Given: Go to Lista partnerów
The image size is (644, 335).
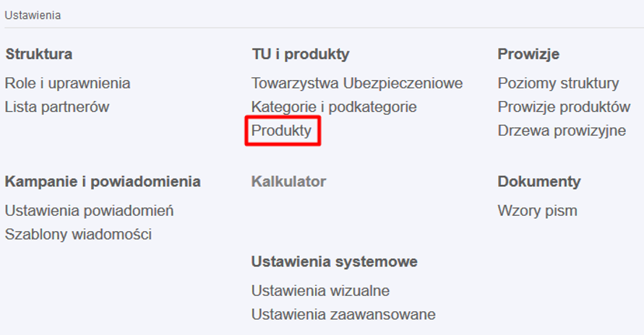Looking at the screenshot, I should pyautogui.click(x=56, y=107).
